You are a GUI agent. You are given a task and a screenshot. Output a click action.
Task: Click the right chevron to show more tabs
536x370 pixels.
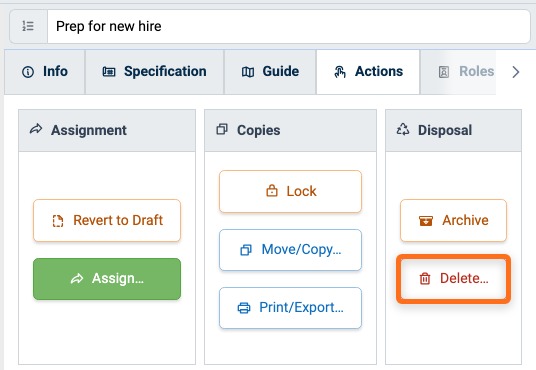tap(515, 72)
